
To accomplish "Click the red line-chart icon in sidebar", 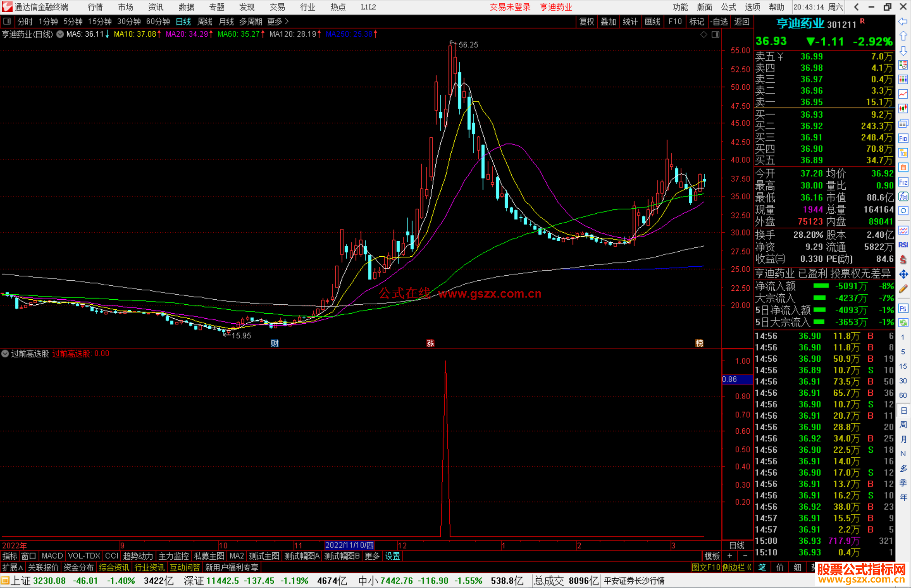I will 903,94.
